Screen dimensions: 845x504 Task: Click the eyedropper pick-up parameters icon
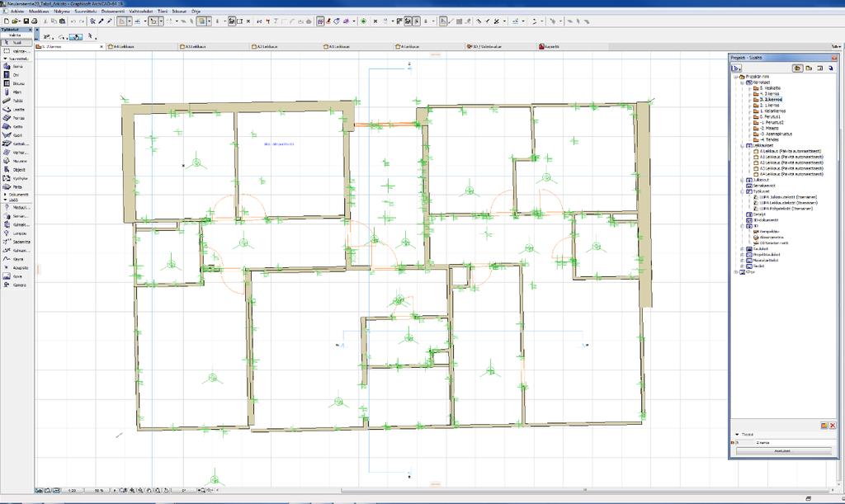point(101,21)
